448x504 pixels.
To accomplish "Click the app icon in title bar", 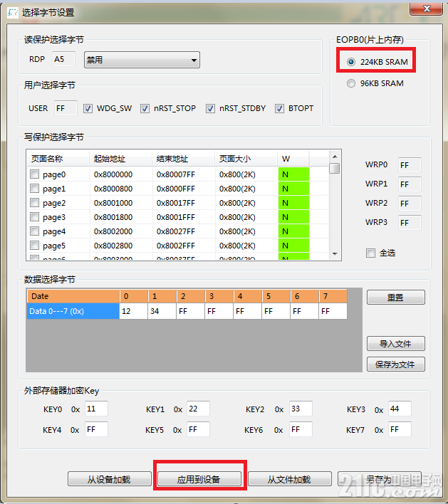I will pos(13,13).
